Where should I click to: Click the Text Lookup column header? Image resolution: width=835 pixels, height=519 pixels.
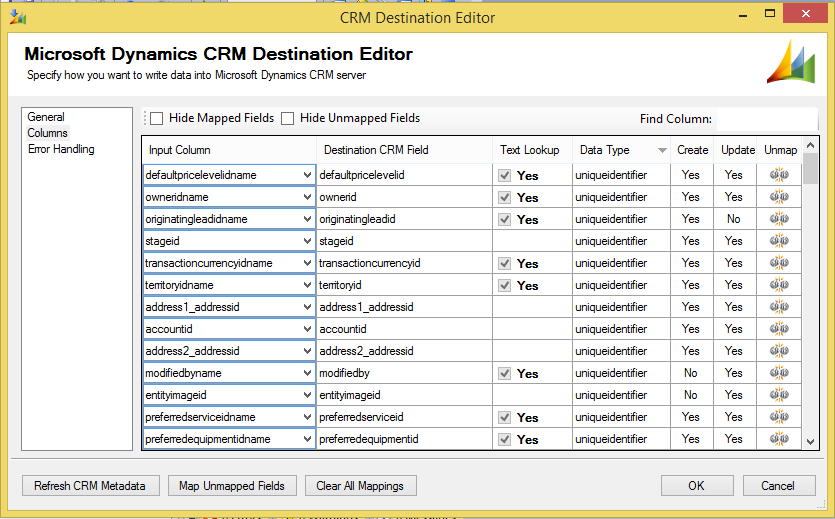(533, 150)
